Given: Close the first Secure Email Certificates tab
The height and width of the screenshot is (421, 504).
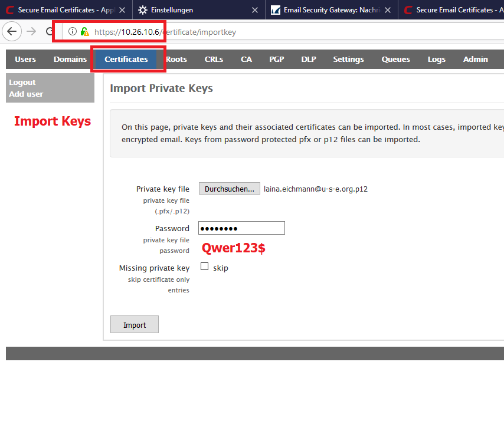Looking at the screenshot, I should (x=122, y=10).
